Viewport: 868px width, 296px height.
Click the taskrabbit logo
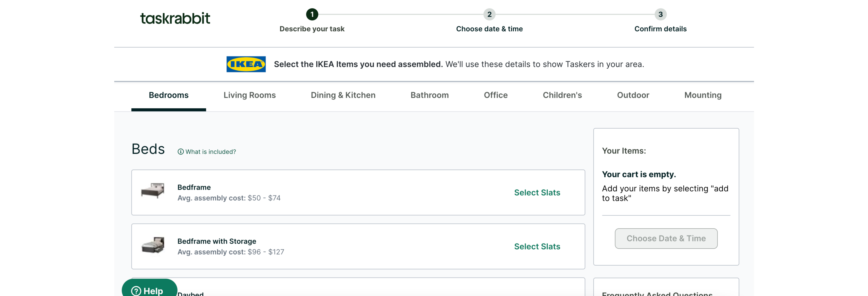(175, 18)
